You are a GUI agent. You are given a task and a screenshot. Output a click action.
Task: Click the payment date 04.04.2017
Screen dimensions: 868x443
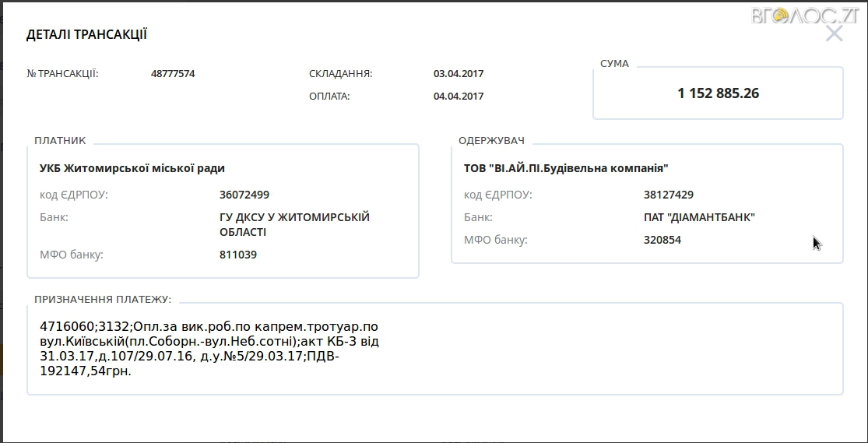coord(459,97)
